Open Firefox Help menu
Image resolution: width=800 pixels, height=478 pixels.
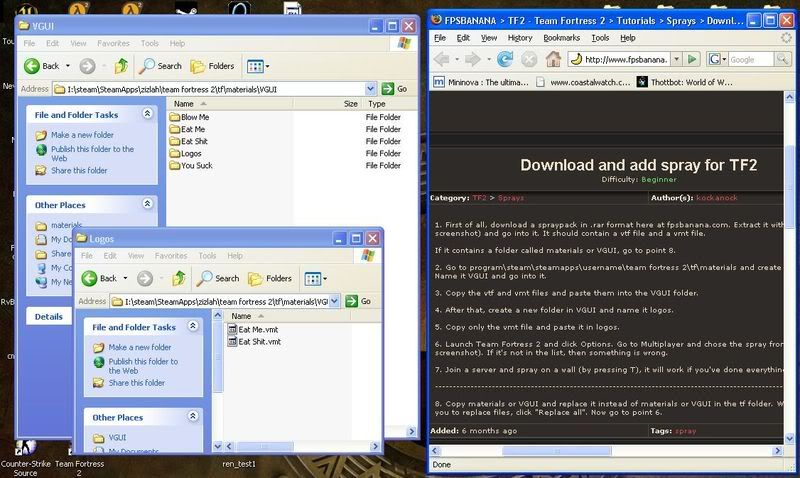(x=628, y=38)
